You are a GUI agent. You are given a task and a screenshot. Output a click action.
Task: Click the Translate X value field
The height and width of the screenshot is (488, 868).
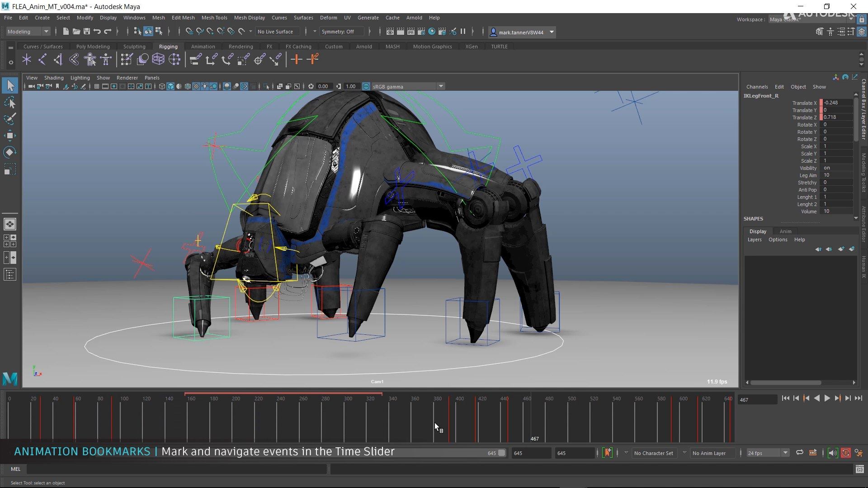(x=837, y=103)
